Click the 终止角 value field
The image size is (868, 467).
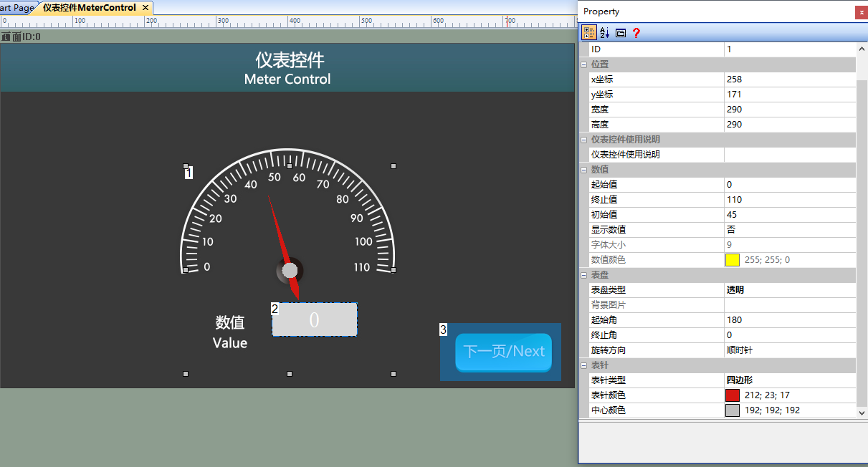click(x=790, y=335)
